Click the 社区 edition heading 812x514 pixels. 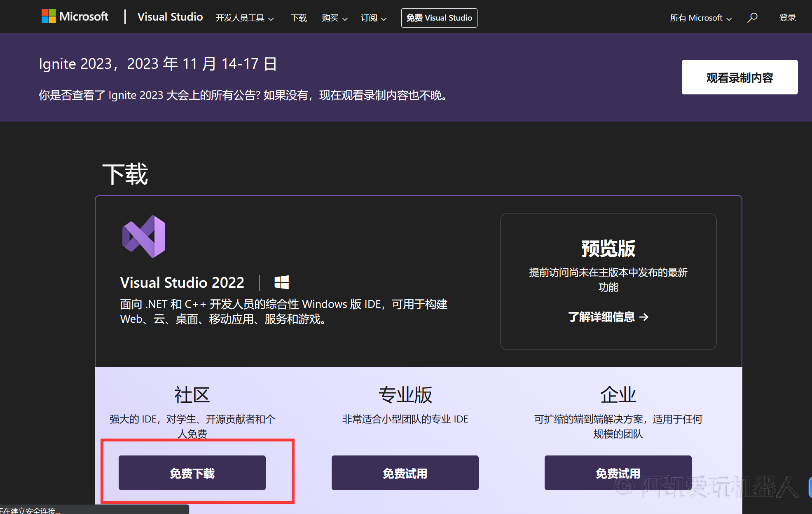point(192,395)
